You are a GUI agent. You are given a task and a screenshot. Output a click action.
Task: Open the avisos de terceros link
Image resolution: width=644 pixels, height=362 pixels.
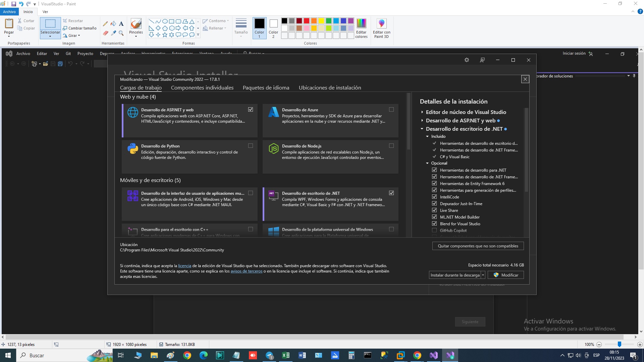247,271
